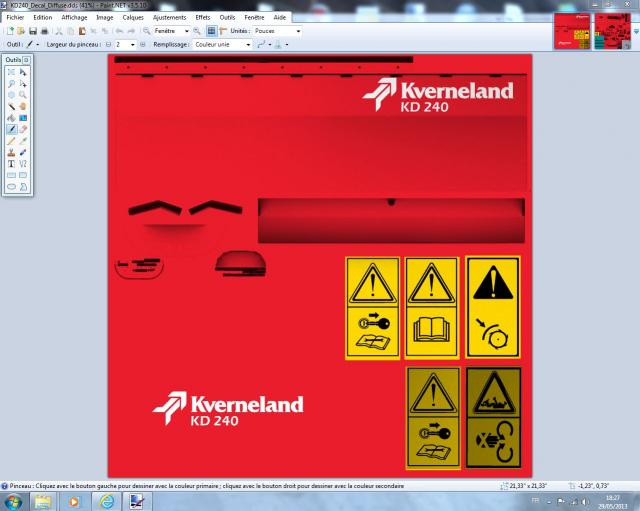Viewport: 640px width, 511px height.
Task: Select the Rounded Rectangle shape tool
Action: click(23, 175)
